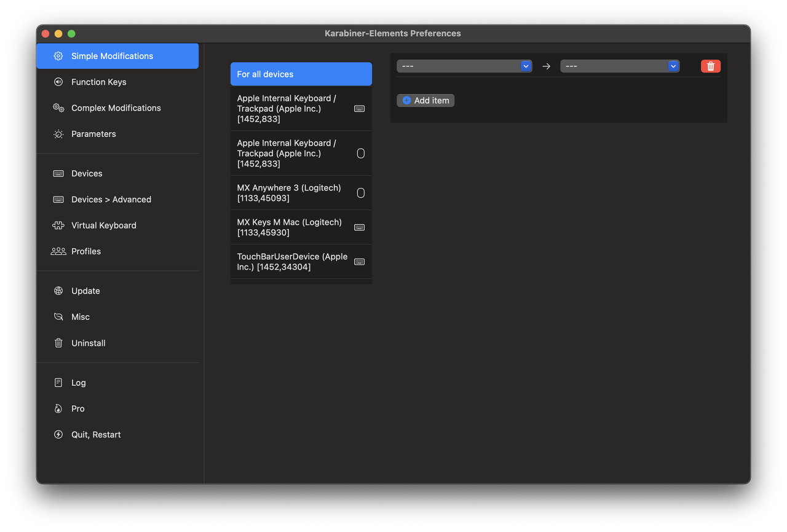Click the Simple Modifications gear icon
The height and width of the screenshot is (532, 787).
coord(58,56)
